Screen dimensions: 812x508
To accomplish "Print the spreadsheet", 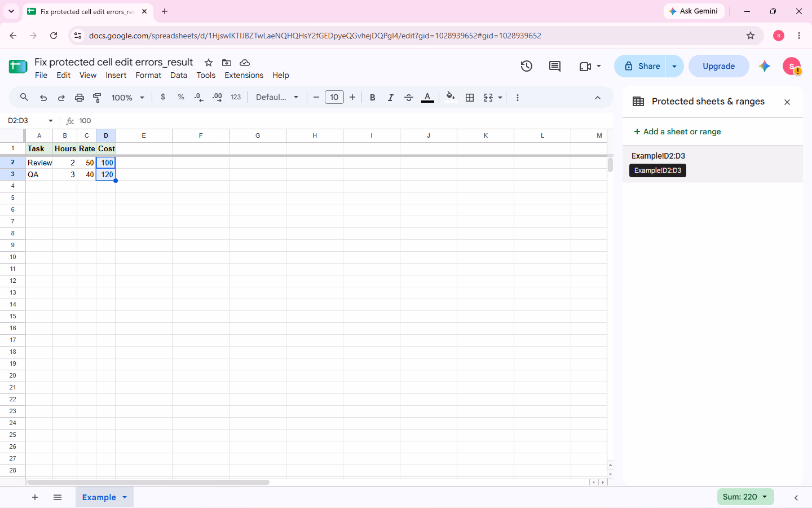I will (x=80, y=97).
